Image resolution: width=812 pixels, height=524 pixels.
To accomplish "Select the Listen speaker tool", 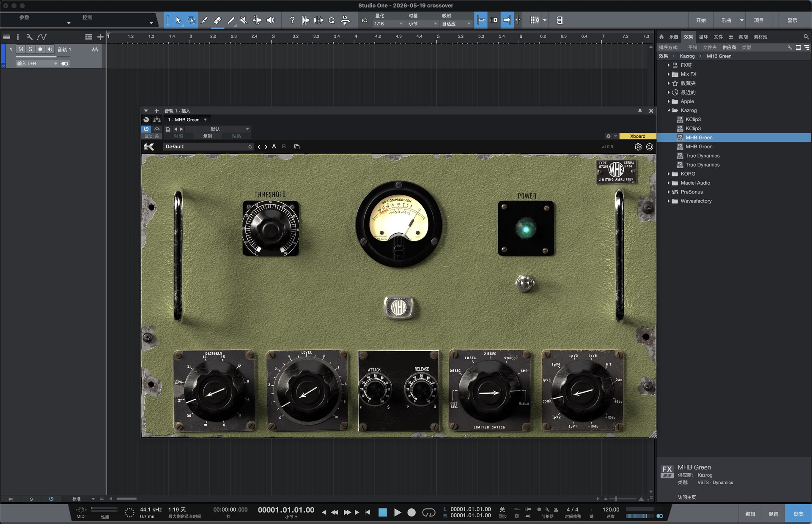I will (x=270, y=20).
